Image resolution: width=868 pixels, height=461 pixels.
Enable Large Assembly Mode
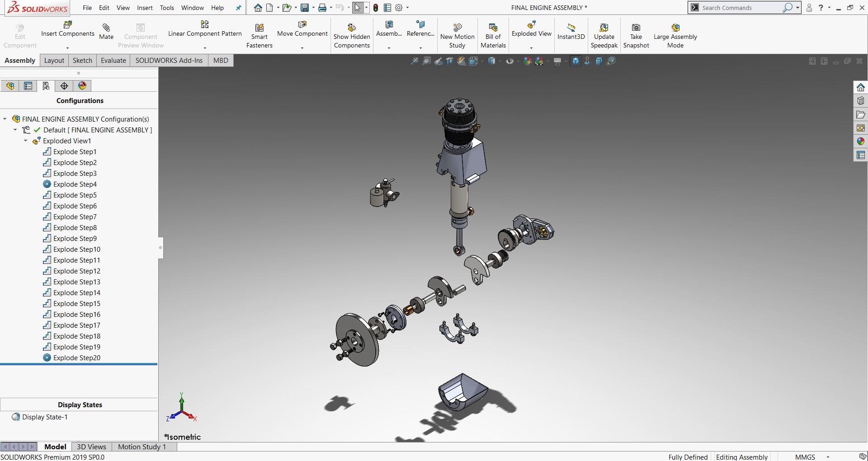coord(675,36)
